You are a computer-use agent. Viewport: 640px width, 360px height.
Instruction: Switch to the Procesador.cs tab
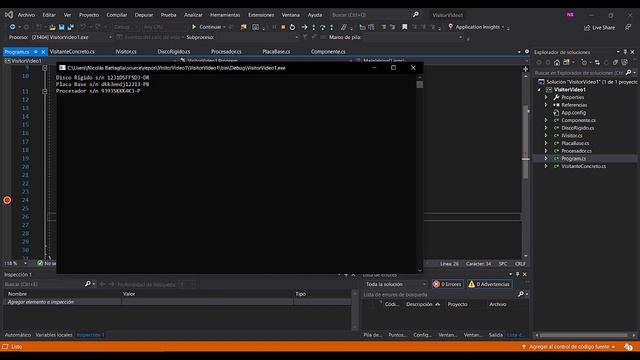click(x=226, y=52)
